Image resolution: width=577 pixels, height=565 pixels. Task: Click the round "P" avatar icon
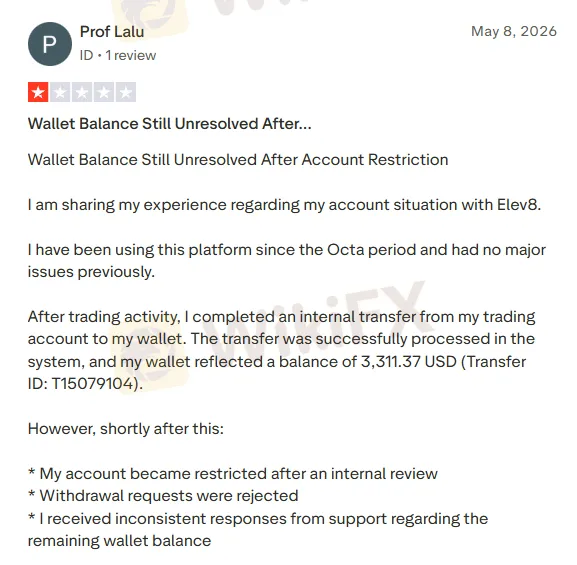50,44
